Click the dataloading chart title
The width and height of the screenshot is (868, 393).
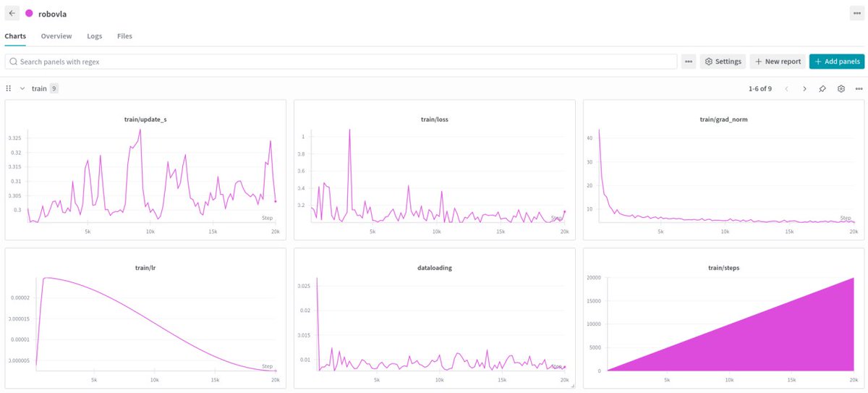pyautogui.click(x=434, y=268)
